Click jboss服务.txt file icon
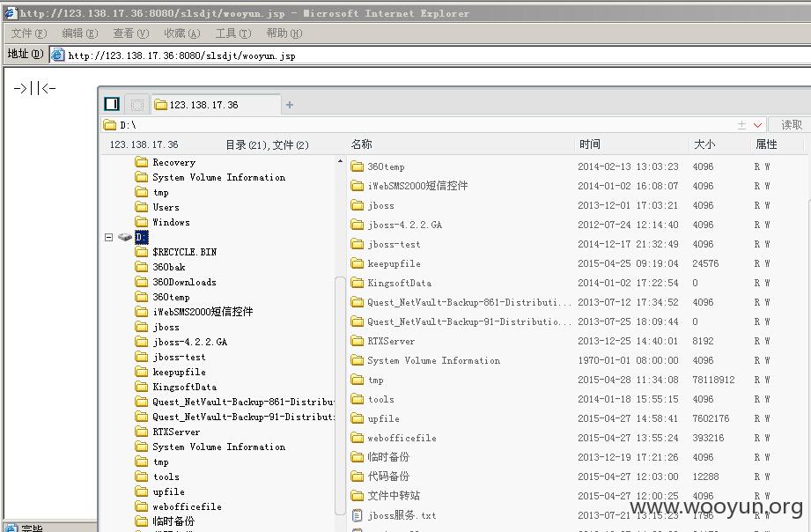 (x=357, y=515)
